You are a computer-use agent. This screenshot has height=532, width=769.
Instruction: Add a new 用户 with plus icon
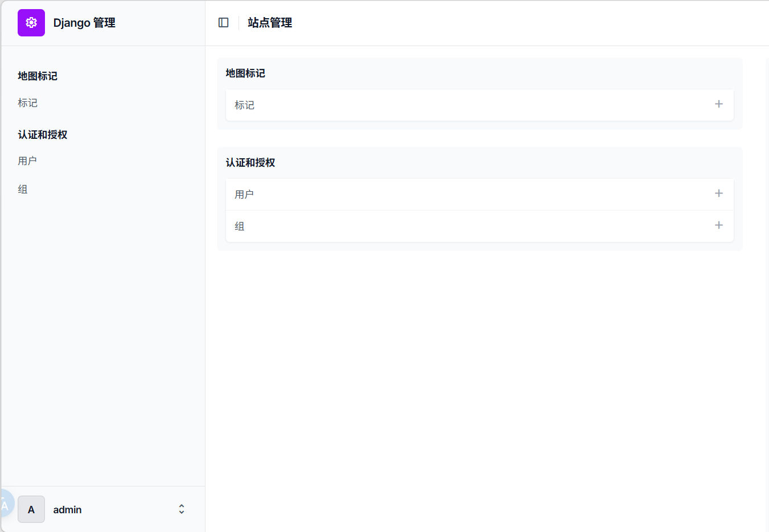tap(719, 193)
